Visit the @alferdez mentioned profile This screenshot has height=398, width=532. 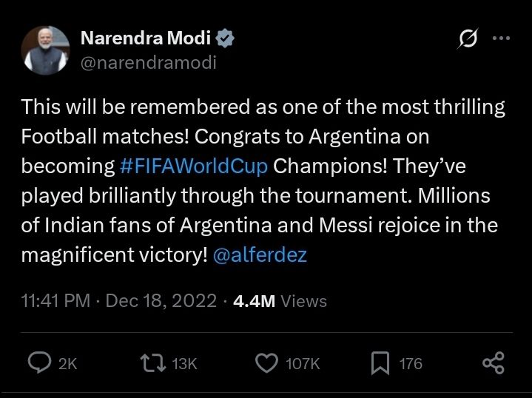(x=260, y=255)
